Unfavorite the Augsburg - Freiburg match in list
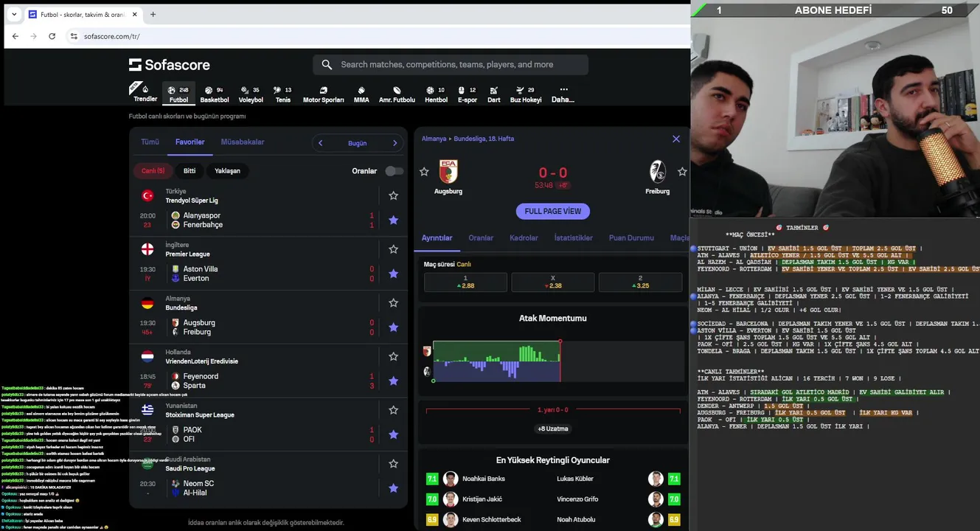The image size is (980, 531). 393,327
